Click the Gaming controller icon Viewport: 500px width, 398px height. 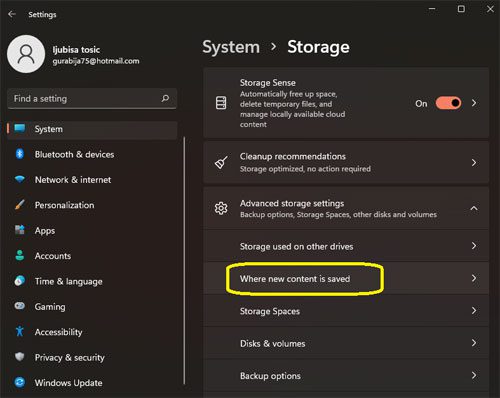(20, 306)
